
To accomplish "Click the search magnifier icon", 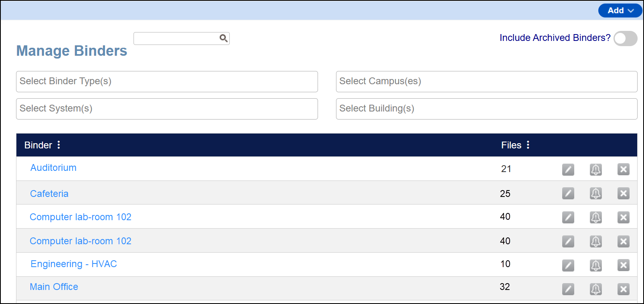I will (223, 38).
